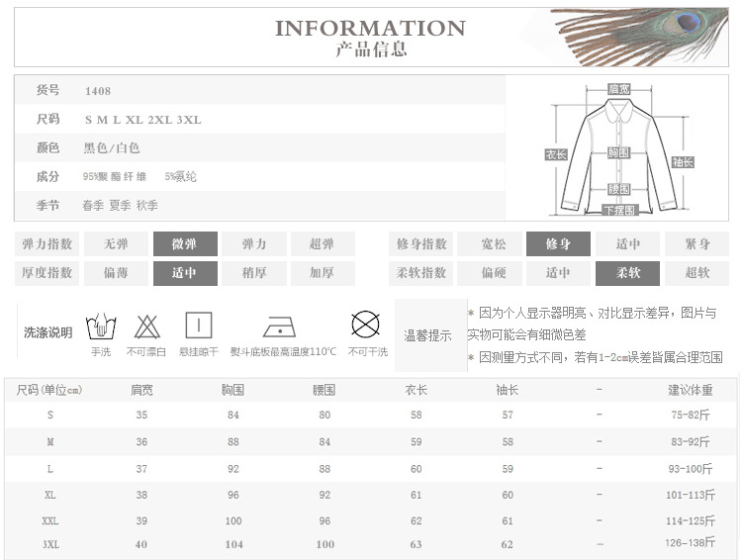Click the shirt measurement diagram
742x560 pixels.
(619, 149)
